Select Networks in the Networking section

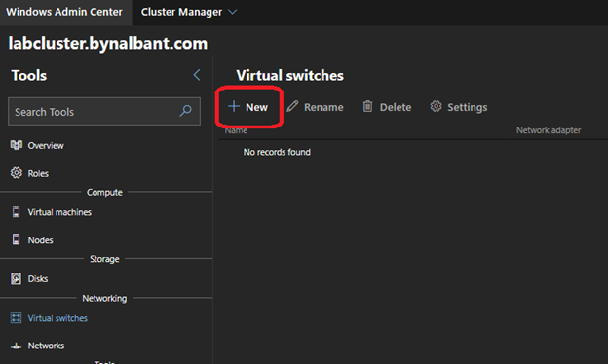46,346
